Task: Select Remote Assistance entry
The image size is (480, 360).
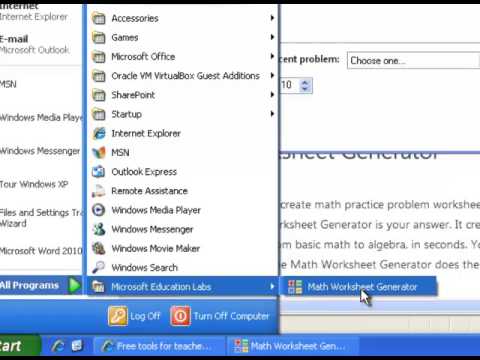Action: 182,191
